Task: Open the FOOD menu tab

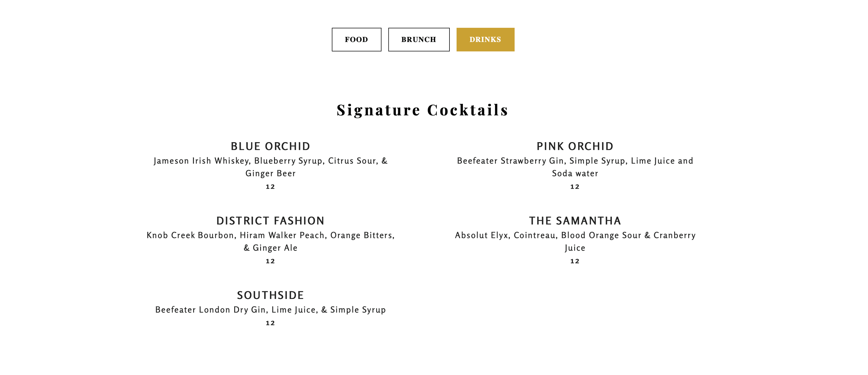Action: (x=356, y=40)
